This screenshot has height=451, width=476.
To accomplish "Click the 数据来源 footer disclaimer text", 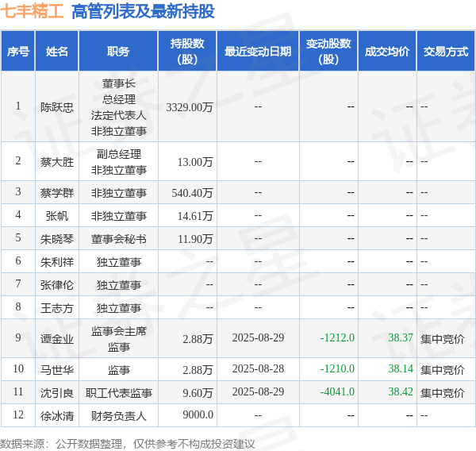I will click(128, 444).
